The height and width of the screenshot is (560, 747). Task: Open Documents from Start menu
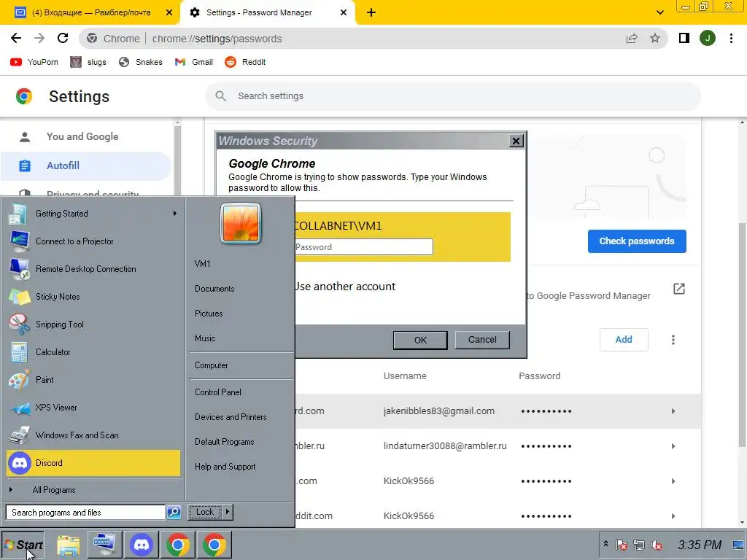coord(214,289)
